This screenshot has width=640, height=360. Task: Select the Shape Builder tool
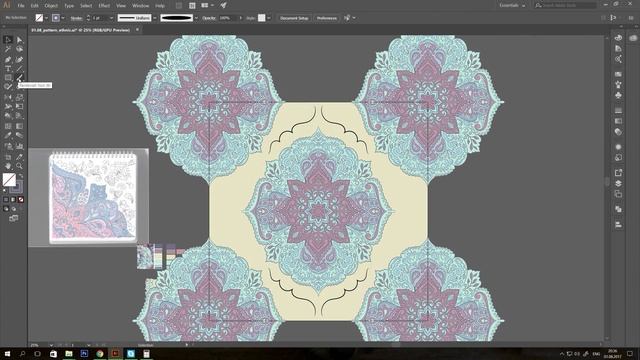pos(8,116)
